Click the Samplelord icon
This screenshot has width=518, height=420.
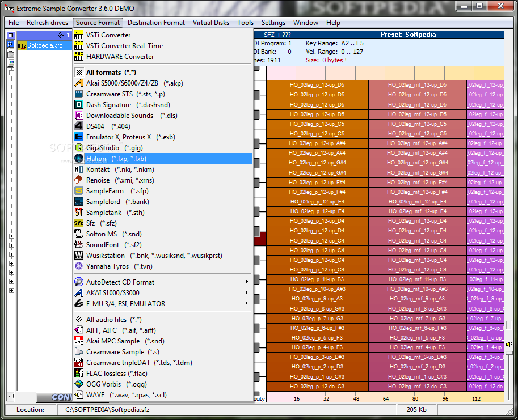click(x=79, y=202)
